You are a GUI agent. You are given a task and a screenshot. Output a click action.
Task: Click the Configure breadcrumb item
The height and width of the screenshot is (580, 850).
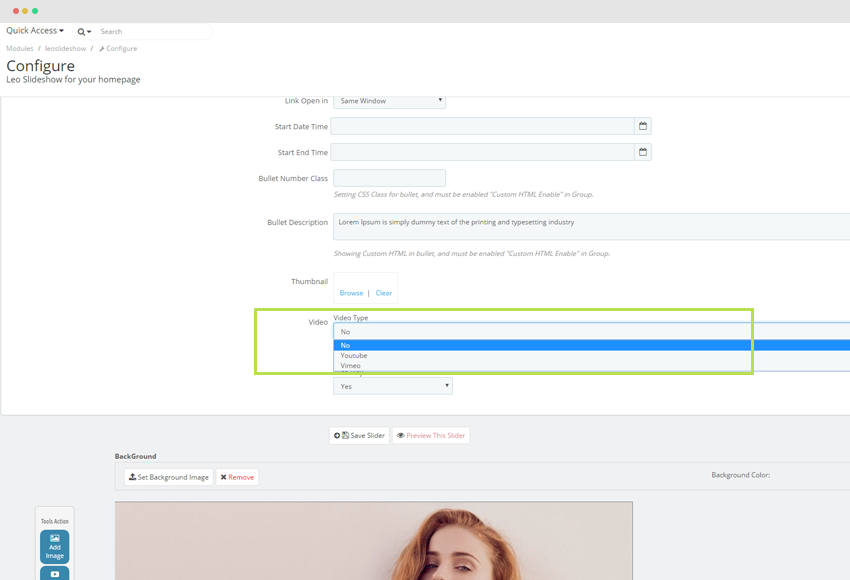click(x=118, y=48)
